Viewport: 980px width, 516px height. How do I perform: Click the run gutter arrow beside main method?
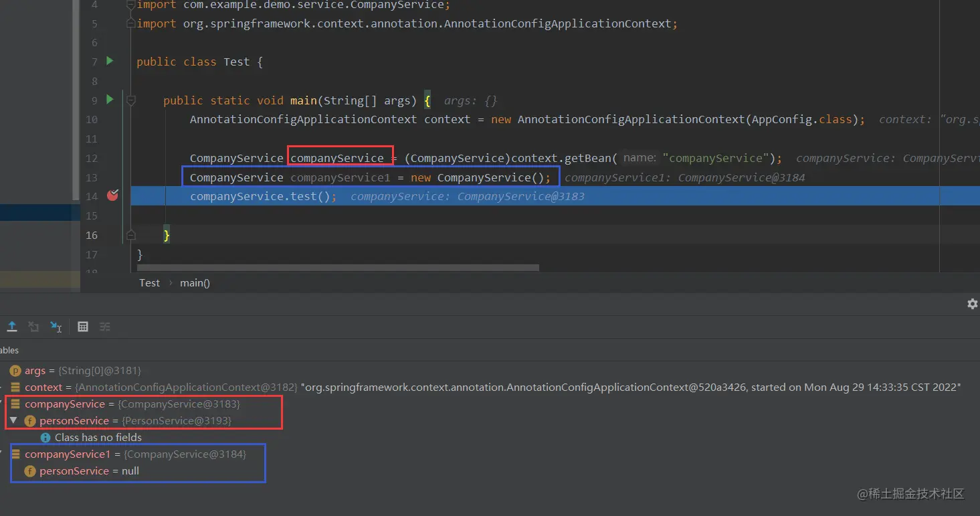point(110,100)
